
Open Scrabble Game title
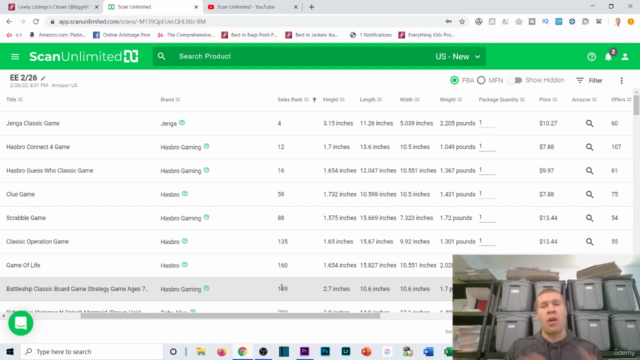[x=26, y=218]
